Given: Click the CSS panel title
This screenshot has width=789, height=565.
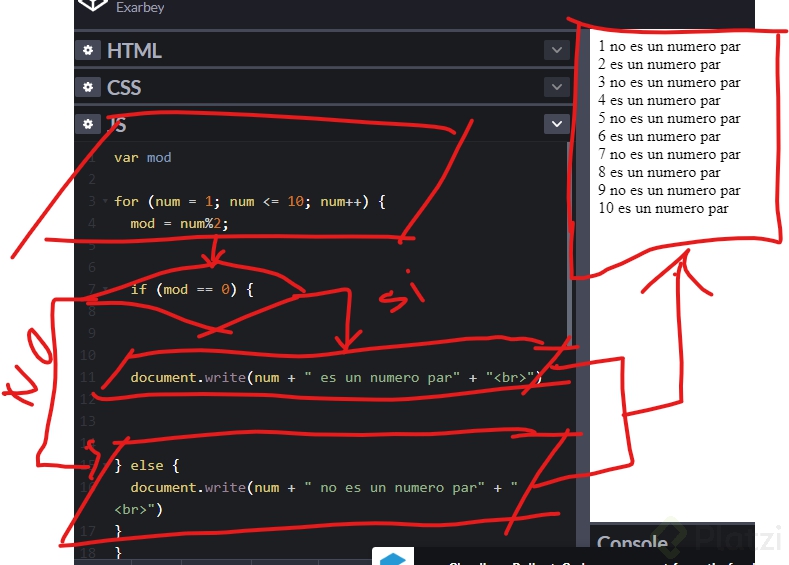Looking at the screenshot, I should click(x=124, y=88).
